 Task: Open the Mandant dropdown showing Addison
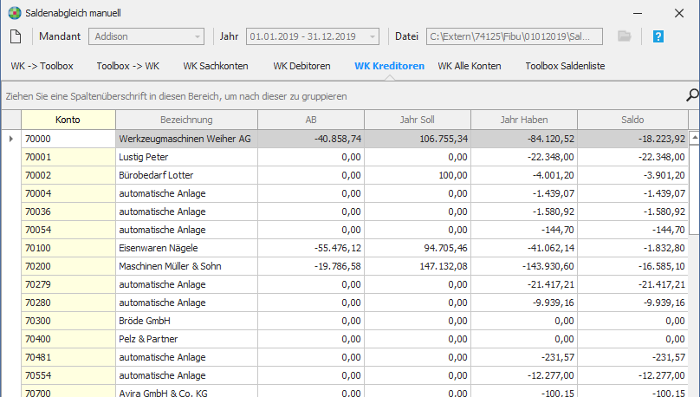[146, 37]
